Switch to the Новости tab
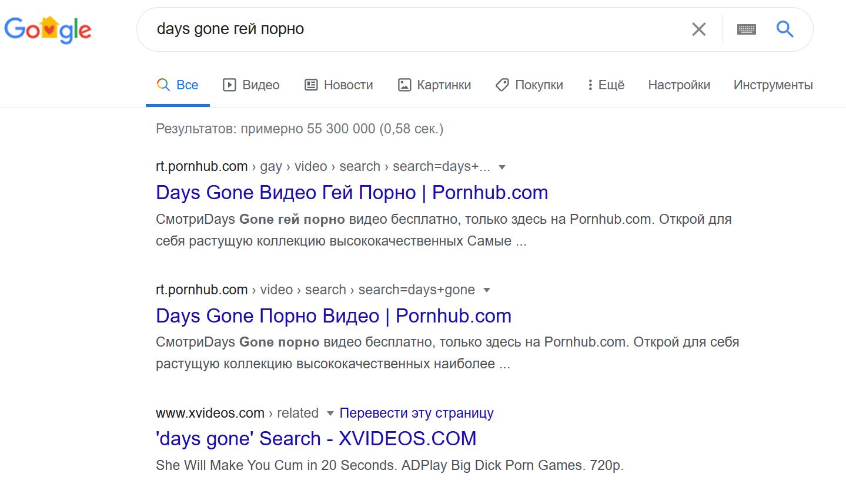Image resolution: width=846 pixels, height=504 pixels. click(339, 85)
